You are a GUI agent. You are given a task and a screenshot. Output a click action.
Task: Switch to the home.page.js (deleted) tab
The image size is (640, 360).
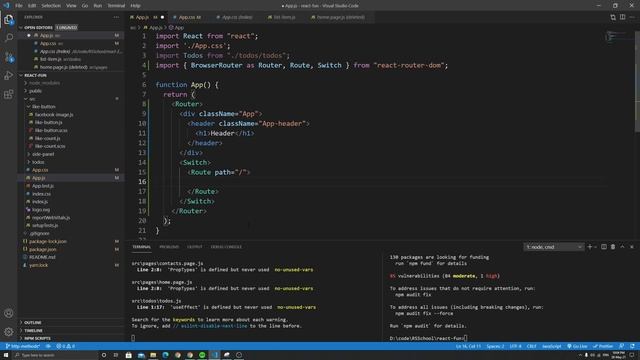[340, 17]
